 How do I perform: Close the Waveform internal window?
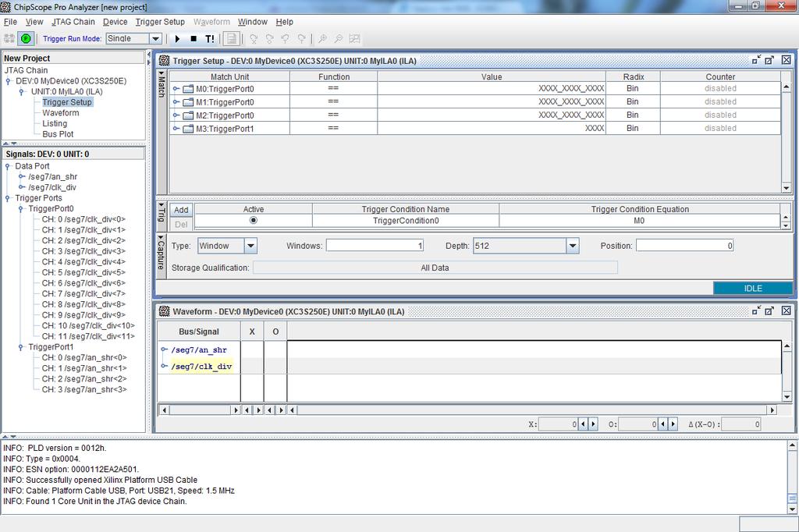(787, 310)
